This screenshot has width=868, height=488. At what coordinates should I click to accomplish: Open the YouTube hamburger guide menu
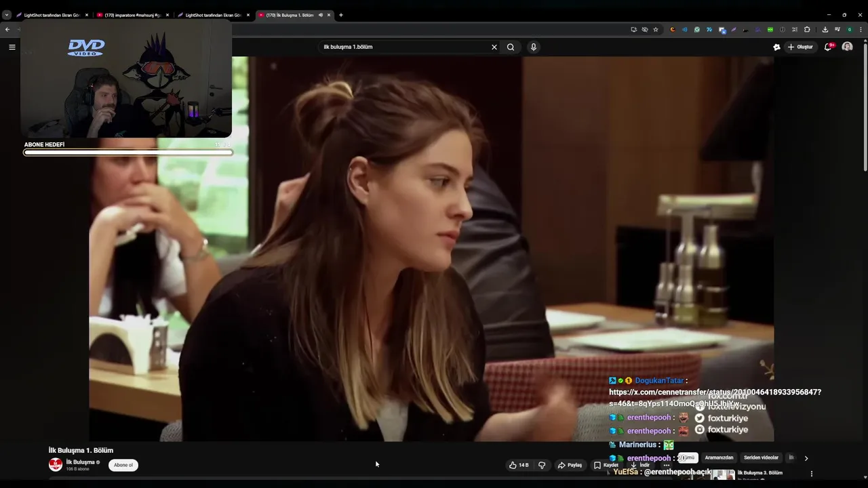point(12,47)
